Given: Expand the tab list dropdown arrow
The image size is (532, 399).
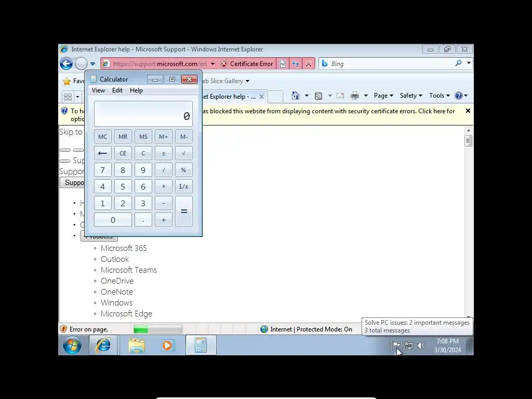Looking at the screenshot, I should (78, 97).
